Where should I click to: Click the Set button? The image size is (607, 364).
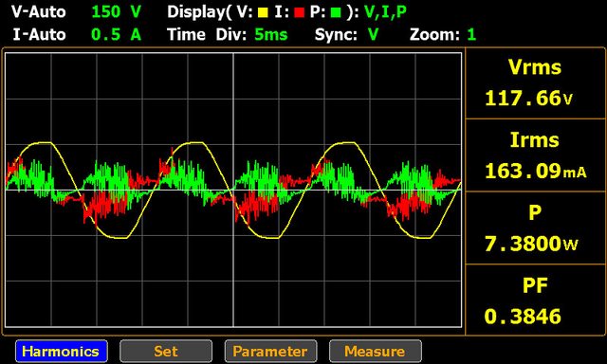click(x=166, y=351)
